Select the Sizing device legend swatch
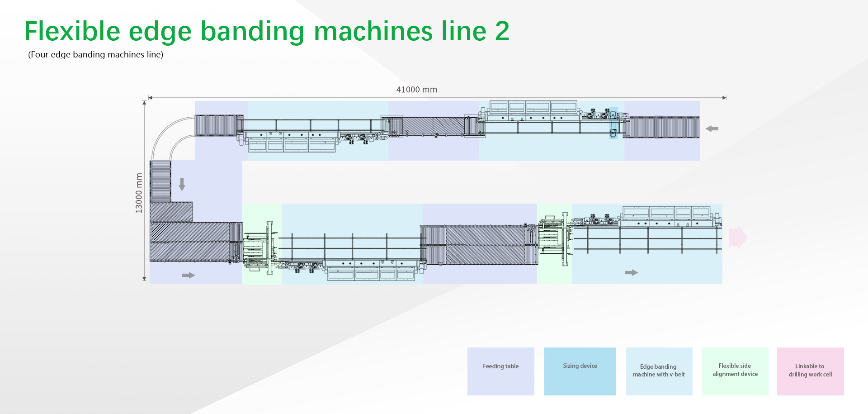The image size is (868, 414). point(580,371)
